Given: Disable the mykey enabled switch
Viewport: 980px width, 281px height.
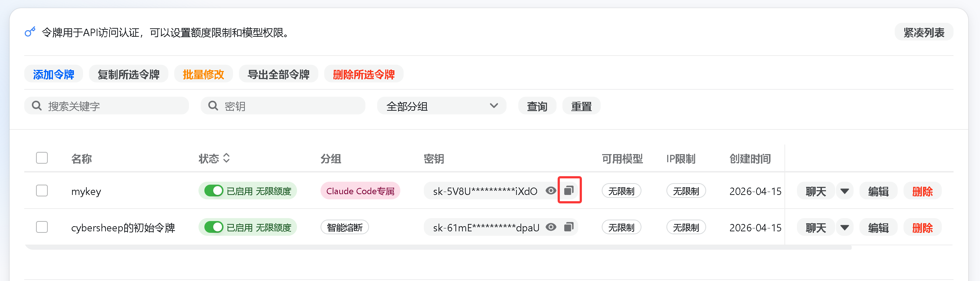Looking at the screenshot, I should pyautogui.click(x=214, y=191).
